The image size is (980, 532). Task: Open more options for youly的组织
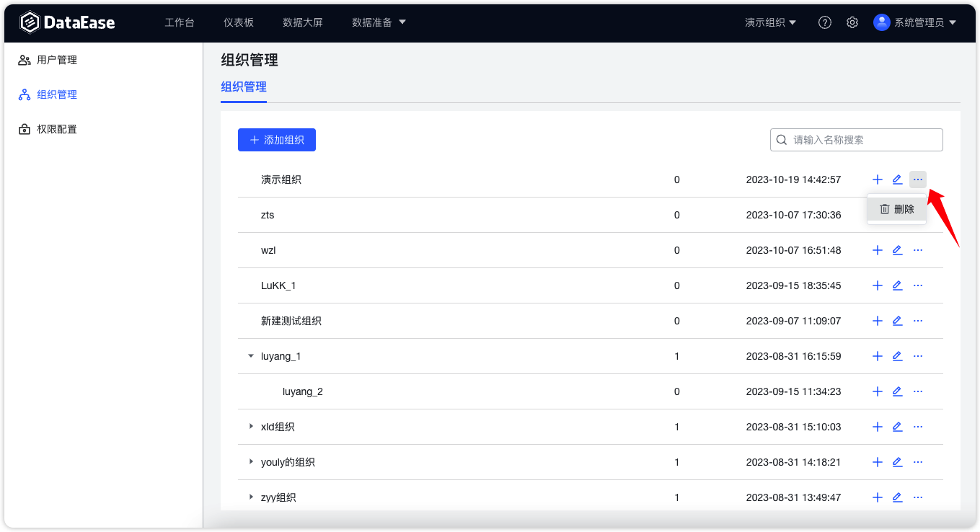pos(918,462)
